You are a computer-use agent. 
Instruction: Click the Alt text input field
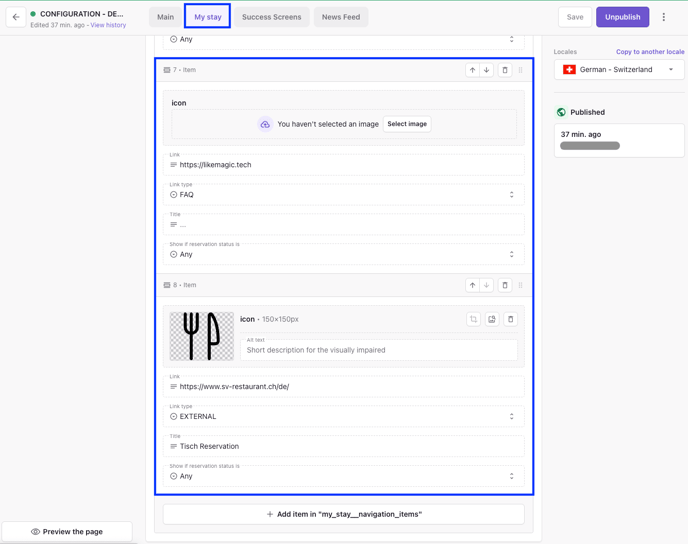pyautogui.click(x=379, y=350)
